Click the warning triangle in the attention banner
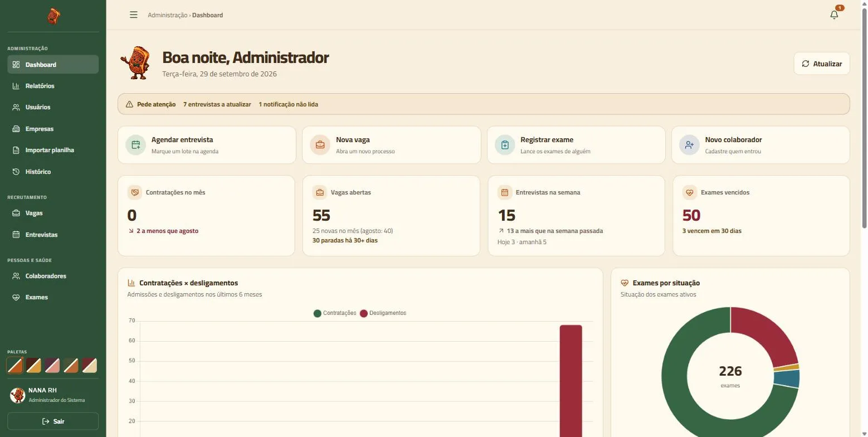 pyautogui.click(x=129, y=104)
